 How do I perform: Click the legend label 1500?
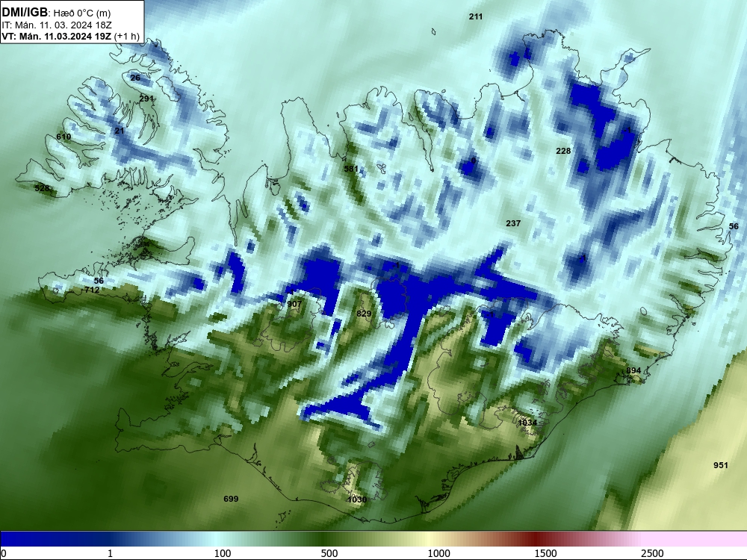545,554
